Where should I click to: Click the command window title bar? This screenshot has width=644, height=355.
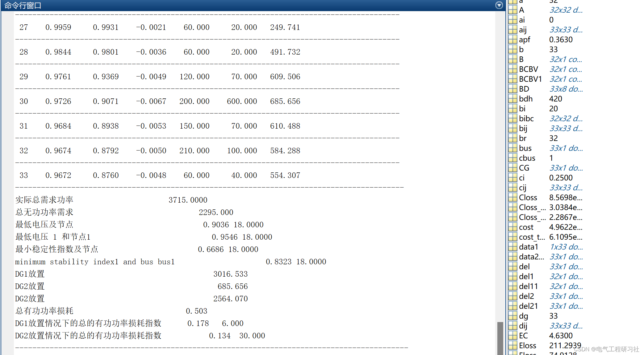tap(247, 5)
